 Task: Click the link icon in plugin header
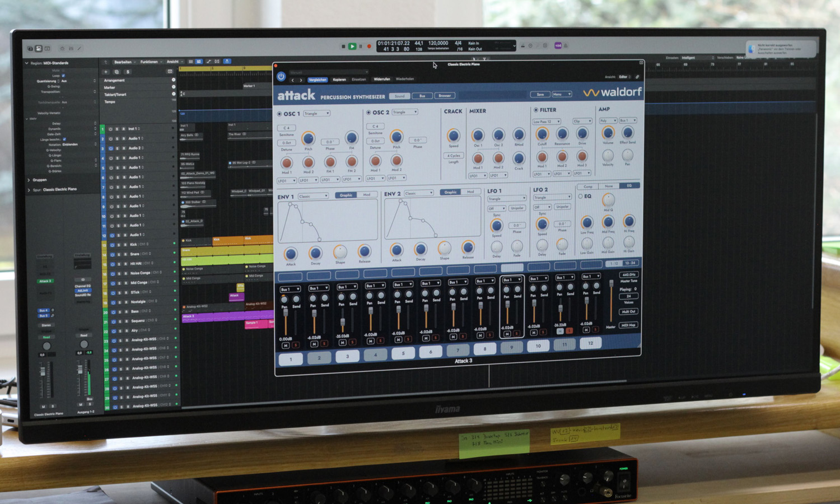click(637, 77)
